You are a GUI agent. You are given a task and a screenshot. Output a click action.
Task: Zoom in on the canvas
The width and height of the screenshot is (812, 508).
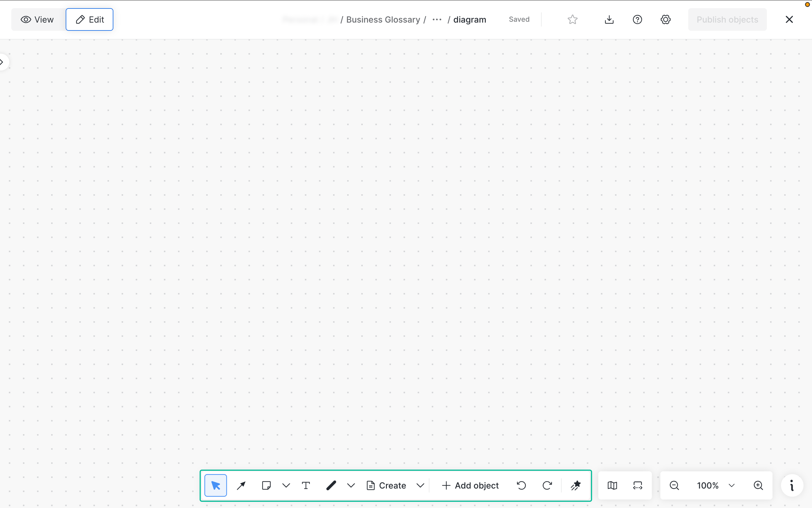(x=758, y=485)
